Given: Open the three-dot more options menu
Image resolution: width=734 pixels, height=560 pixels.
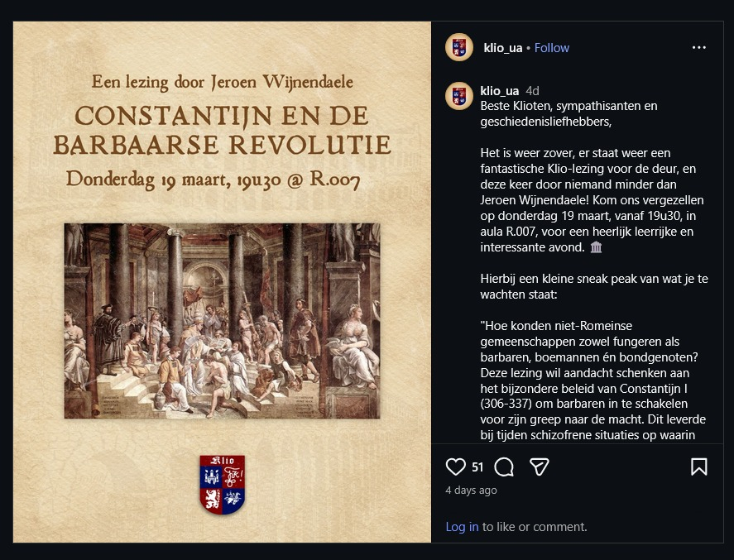Looking at the screenshot, I should pyautogui.click(x=699, y=47).
